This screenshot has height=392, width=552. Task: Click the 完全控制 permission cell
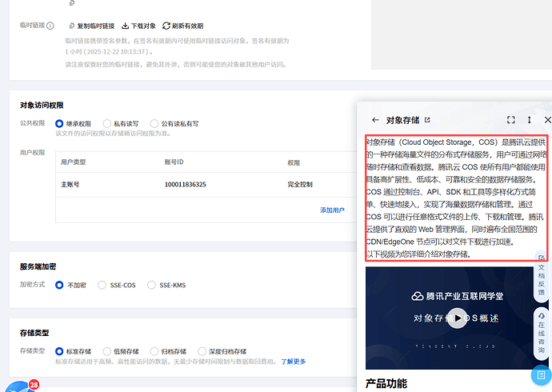click(x=300, y=184)
